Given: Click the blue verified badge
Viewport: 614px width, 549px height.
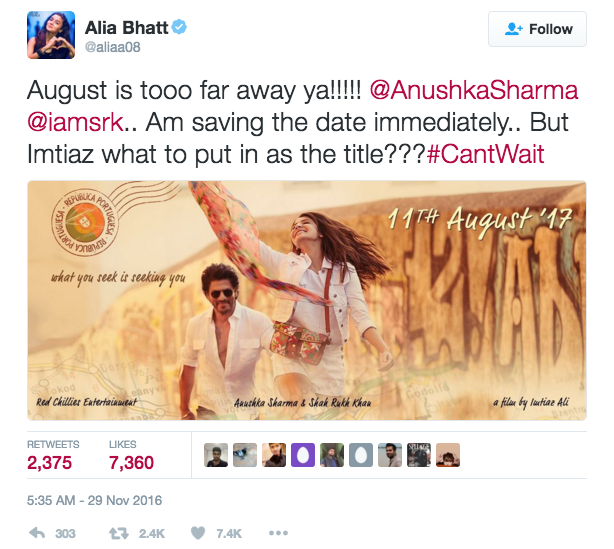Looking at the screenshot, I should [179, 27].
